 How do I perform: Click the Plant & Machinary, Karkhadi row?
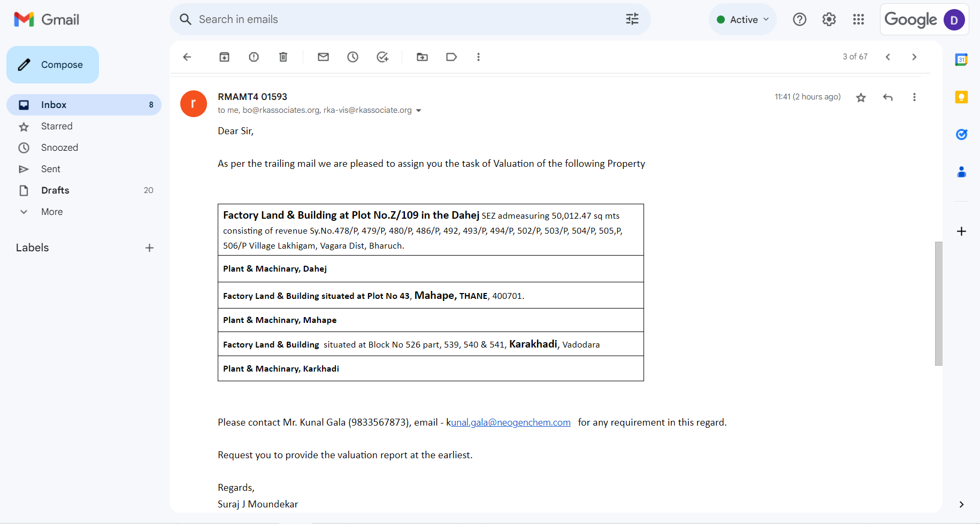(x=431, y=368)
